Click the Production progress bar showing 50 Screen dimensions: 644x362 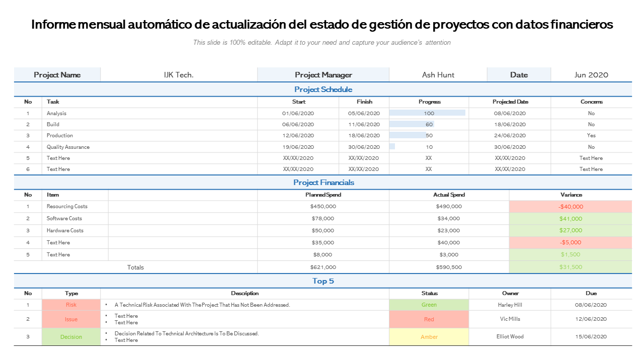tap(408, 135)
